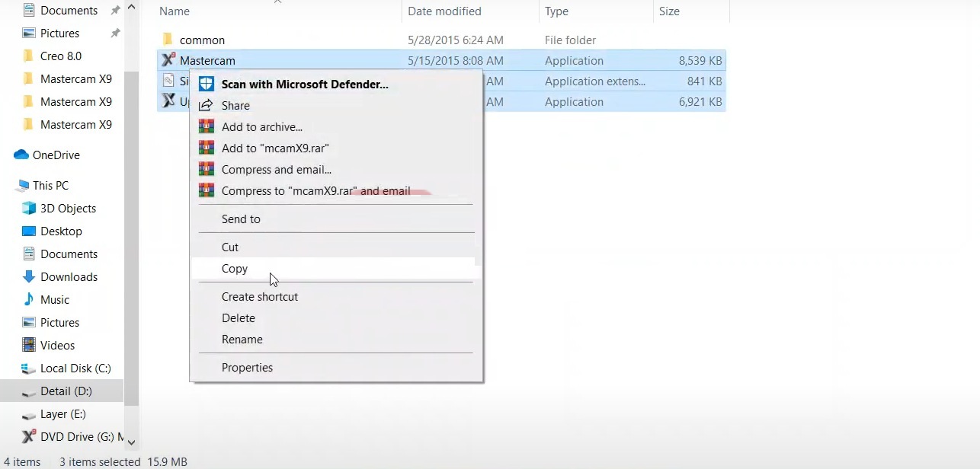Choose Copy from the context menu
The width and height of the screenshot is (980, 469).
click(x=235, y=269)
